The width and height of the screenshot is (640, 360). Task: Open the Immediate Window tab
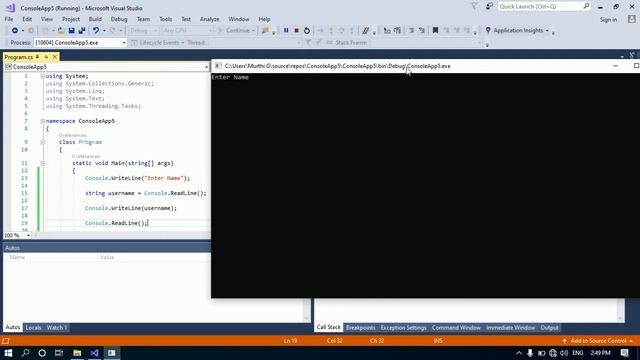(510, 328)
